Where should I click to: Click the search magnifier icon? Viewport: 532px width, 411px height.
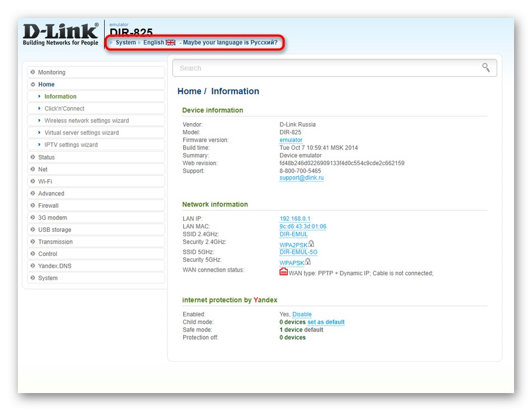click(486, 67)
